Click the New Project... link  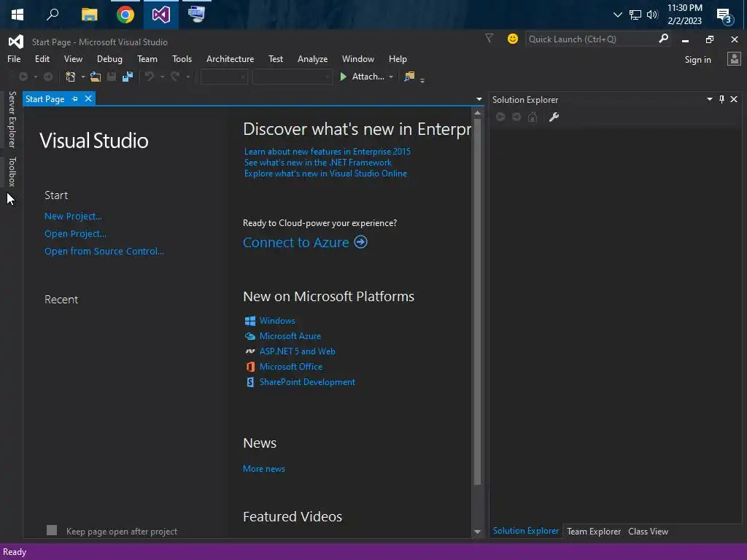(x=73, y=216)
